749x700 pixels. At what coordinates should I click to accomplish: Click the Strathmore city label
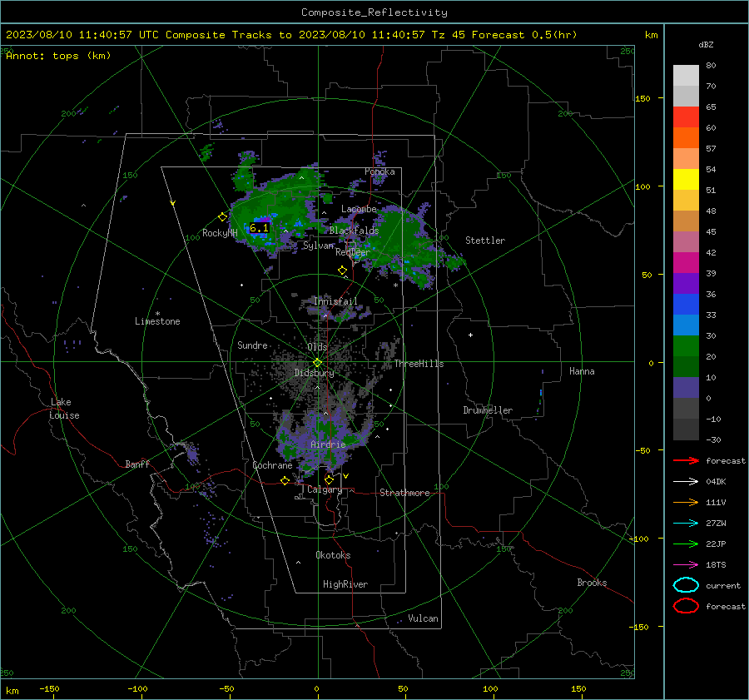404,493
